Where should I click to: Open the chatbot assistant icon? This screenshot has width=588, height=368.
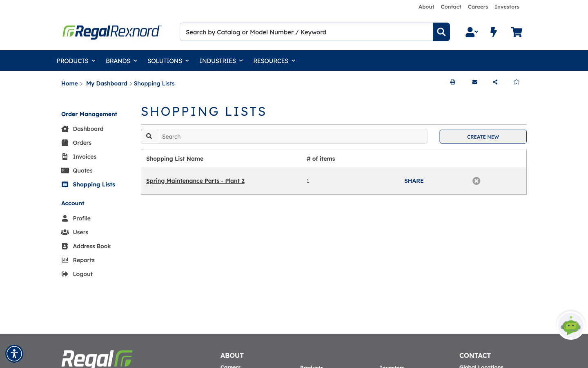[571, 325]
